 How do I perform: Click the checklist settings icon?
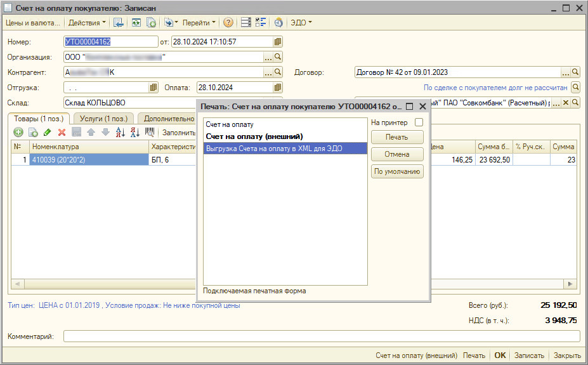(261, 22)
